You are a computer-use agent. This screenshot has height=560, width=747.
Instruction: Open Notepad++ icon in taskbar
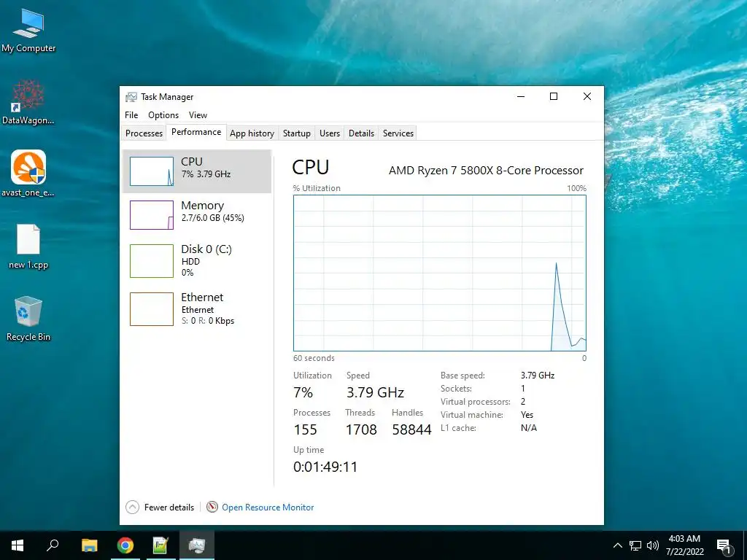pos(160,545)
